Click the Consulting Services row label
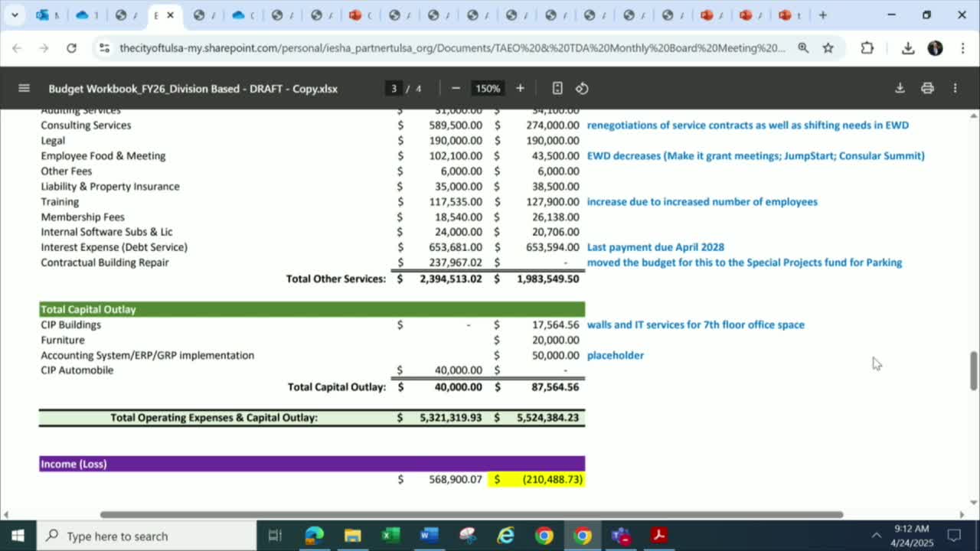Screen dimensions: 980x551 (x=86, y=126)
